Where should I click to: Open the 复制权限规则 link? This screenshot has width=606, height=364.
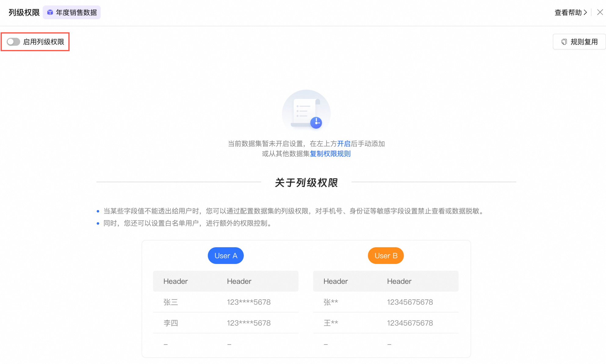coord(330,154)
